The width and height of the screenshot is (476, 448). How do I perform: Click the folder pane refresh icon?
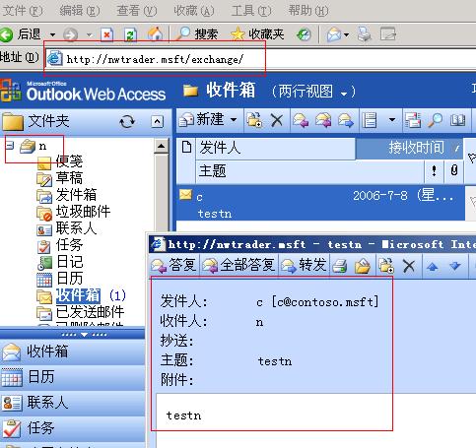[127, 122]
